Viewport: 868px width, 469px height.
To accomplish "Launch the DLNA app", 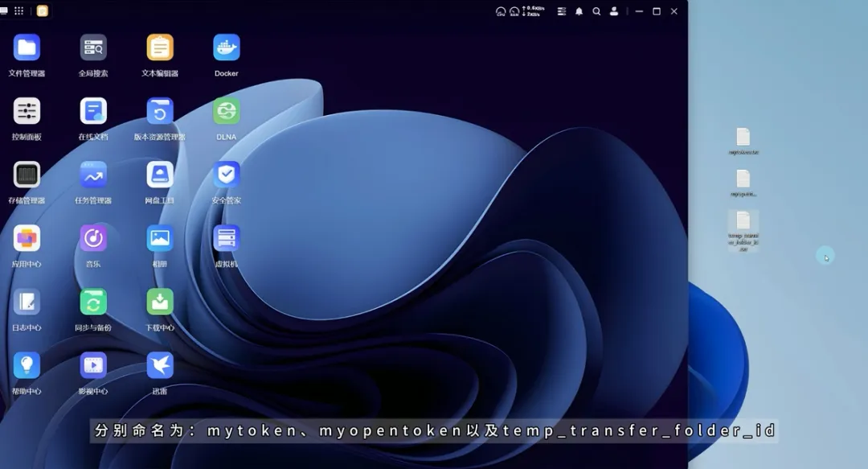I will coord(227,112).
